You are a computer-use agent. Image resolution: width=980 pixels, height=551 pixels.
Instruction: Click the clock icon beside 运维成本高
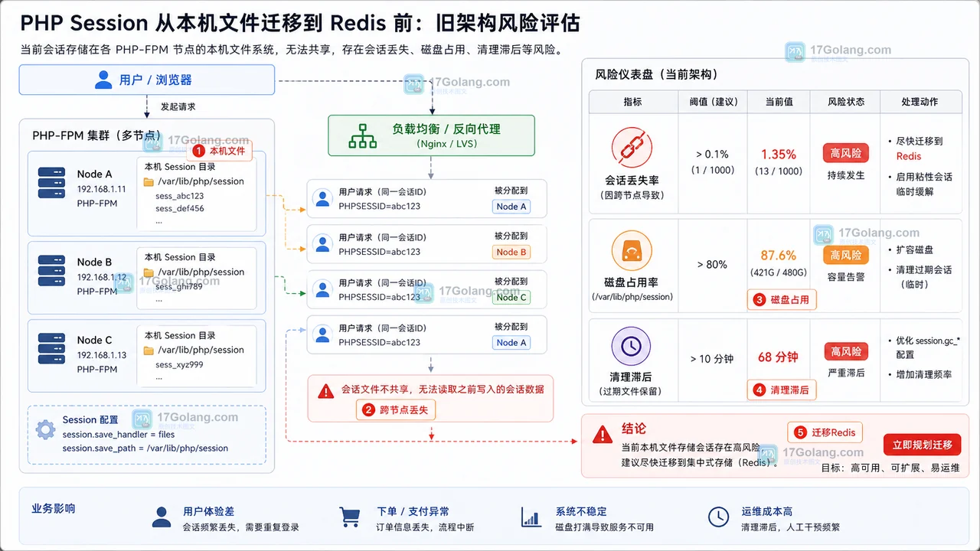(718, 517)
